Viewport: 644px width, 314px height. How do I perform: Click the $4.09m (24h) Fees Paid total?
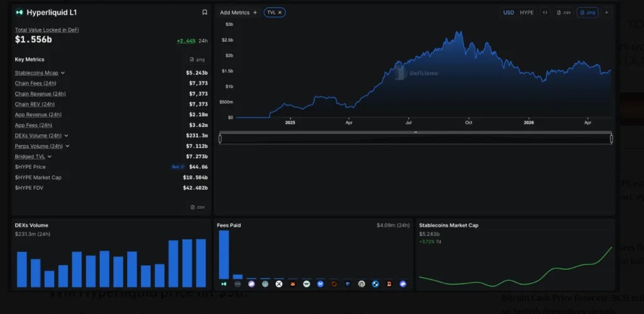(393, 225)
